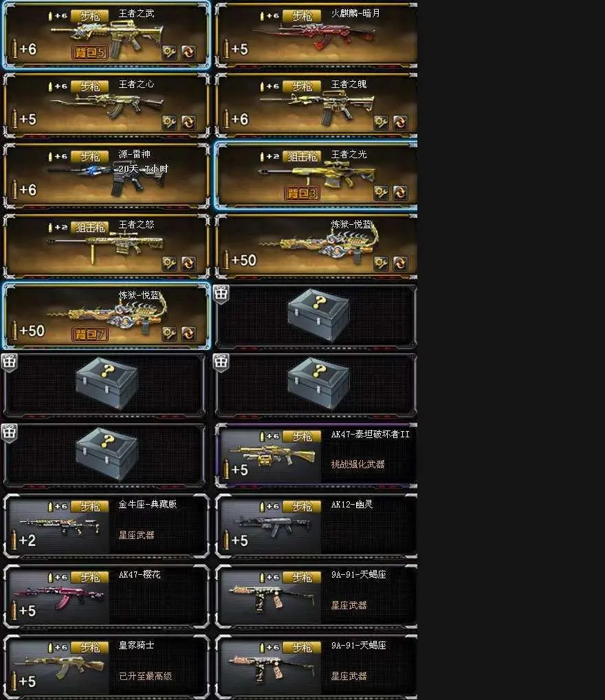
Task: Select the 源-雷神 rifle card
Action: click(x=107, y=176)
